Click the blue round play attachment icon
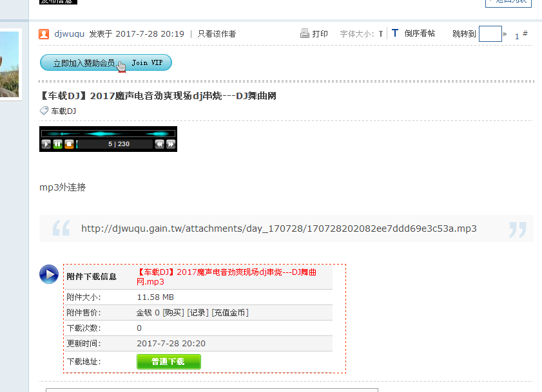Screen dimensions: 542x392 49,274
